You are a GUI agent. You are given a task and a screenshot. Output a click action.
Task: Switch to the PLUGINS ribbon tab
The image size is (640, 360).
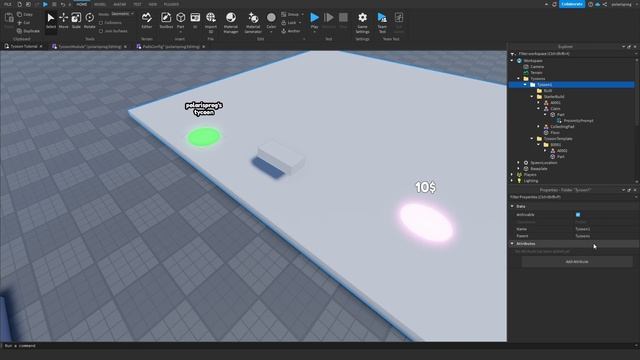point(171,4)
